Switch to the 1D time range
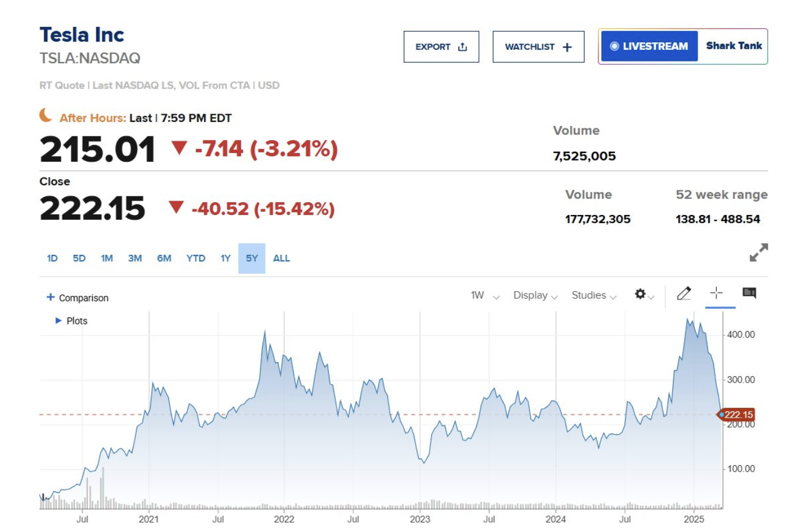789x532 pixels. (x=52, y=258)
